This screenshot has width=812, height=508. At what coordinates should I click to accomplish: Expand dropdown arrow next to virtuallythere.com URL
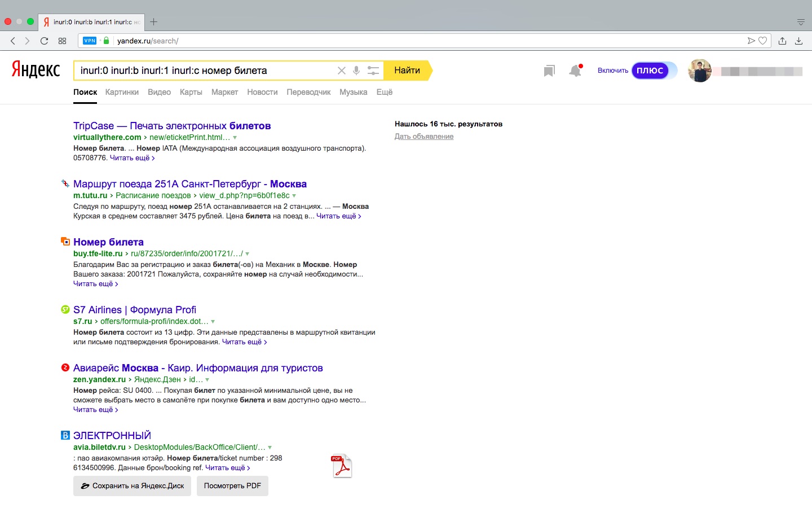pos(235,138)
